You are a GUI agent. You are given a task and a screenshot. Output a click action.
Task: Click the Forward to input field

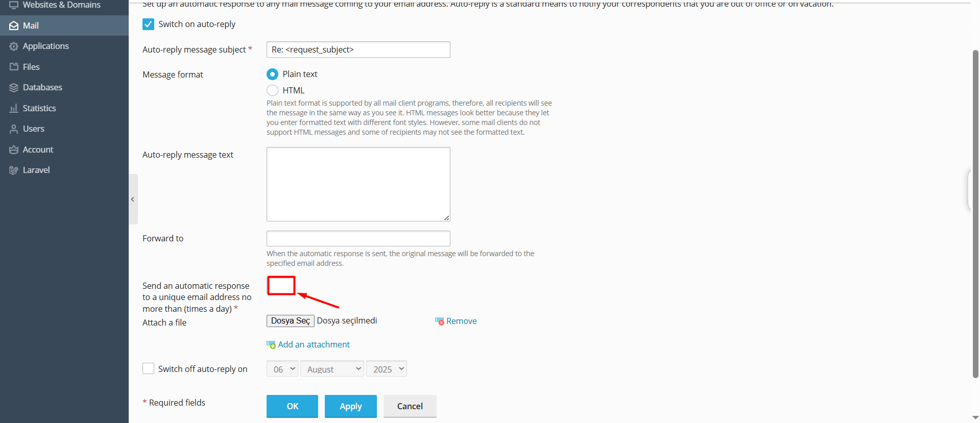358,238
